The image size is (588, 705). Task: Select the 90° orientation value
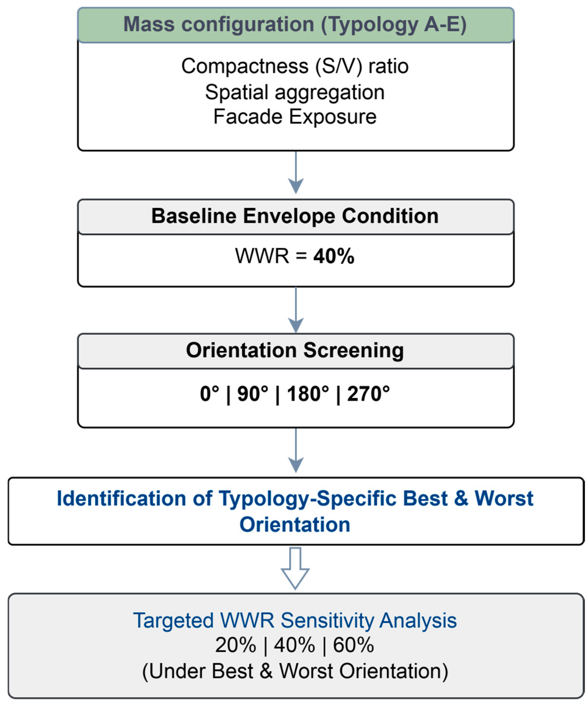(x=253, y=394)
